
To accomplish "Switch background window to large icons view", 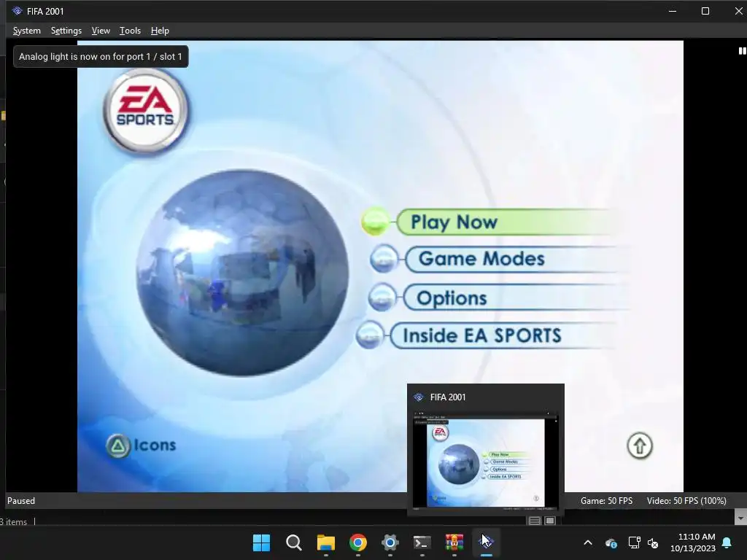I will 550,521.
